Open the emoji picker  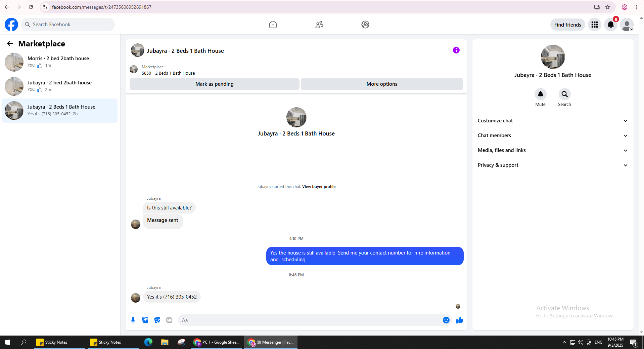tap(446, 320)
